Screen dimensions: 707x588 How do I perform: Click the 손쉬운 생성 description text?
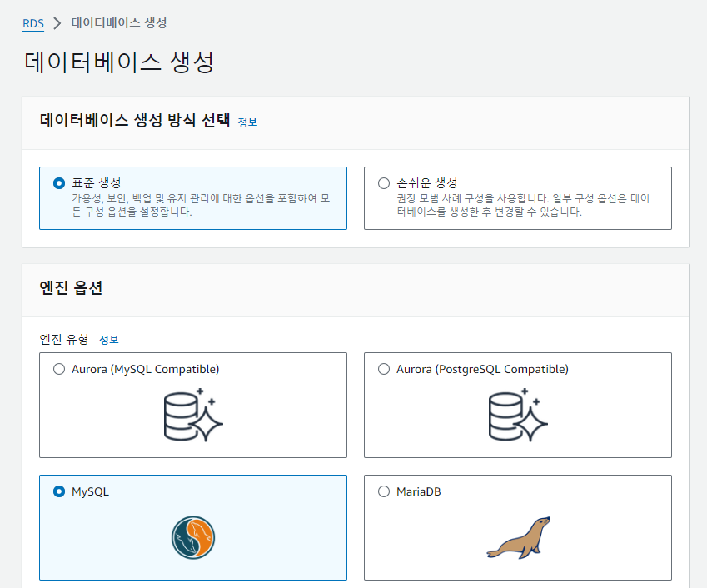point(523,205)
